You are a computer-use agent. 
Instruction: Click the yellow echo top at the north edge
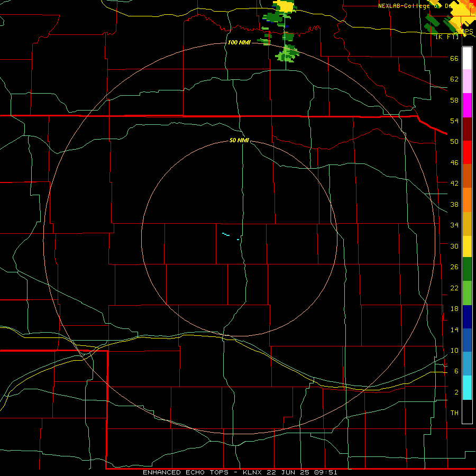(285, 6)
